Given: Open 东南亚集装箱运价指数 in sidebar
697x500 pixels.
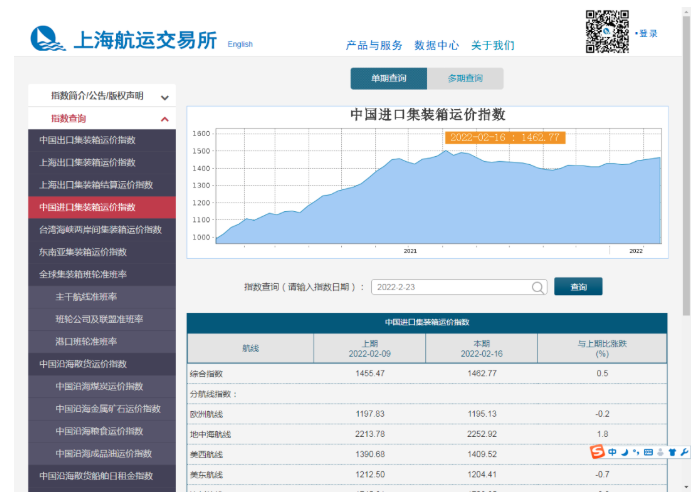Looking at the screenshot, I should click(102, 252).
